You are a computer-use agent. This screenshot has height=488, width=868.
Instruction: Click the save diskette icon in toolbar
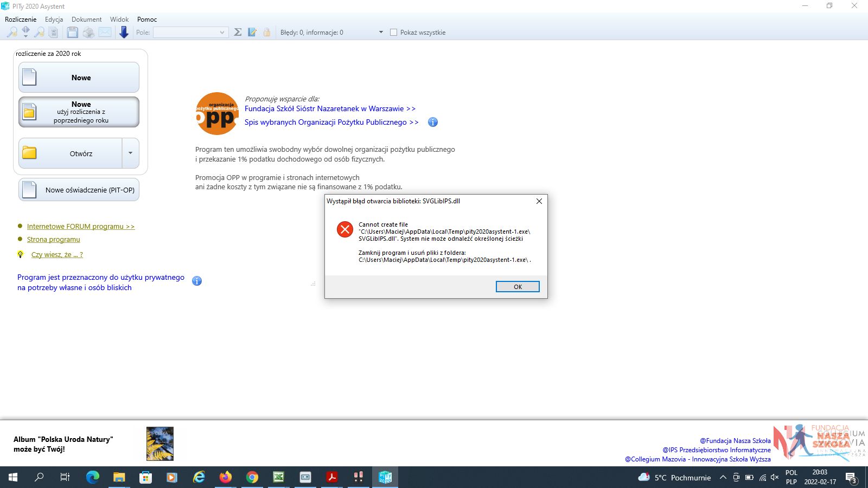coord(72,33)
